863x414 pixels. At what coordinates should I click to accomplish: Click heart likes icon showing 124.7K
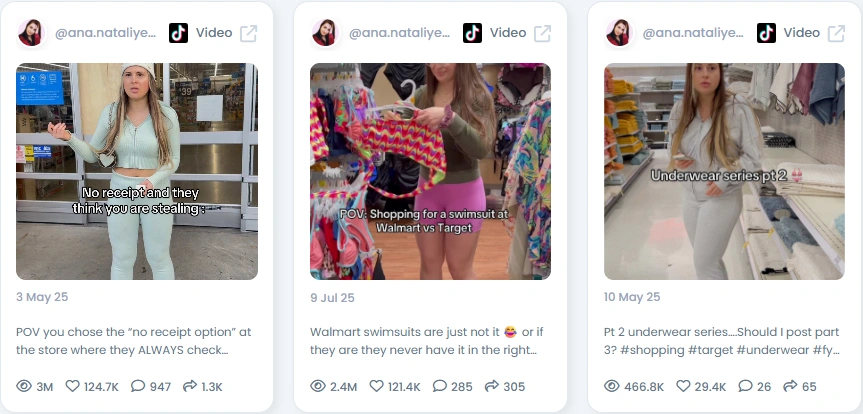pos(73,386)
